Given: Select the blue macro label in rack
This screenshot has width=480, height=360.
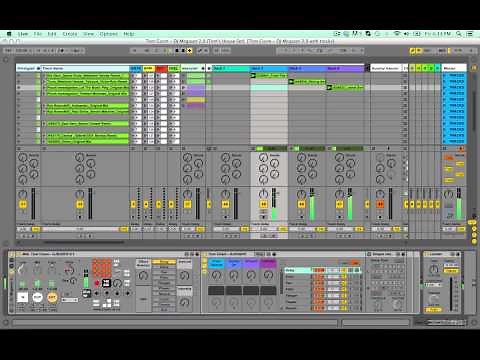Looking at the screenshot, I should (x=234, y=263).
